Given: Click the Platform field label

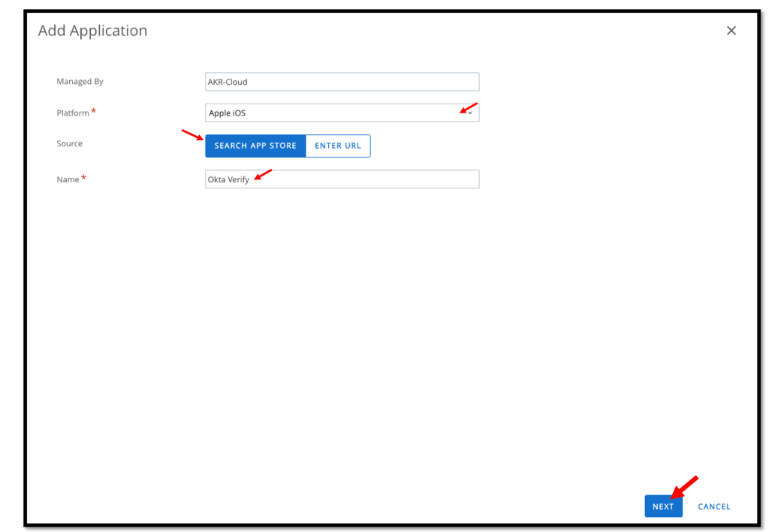Looking at the screenshot, I should pyautogui.click(x=73, y=113).
